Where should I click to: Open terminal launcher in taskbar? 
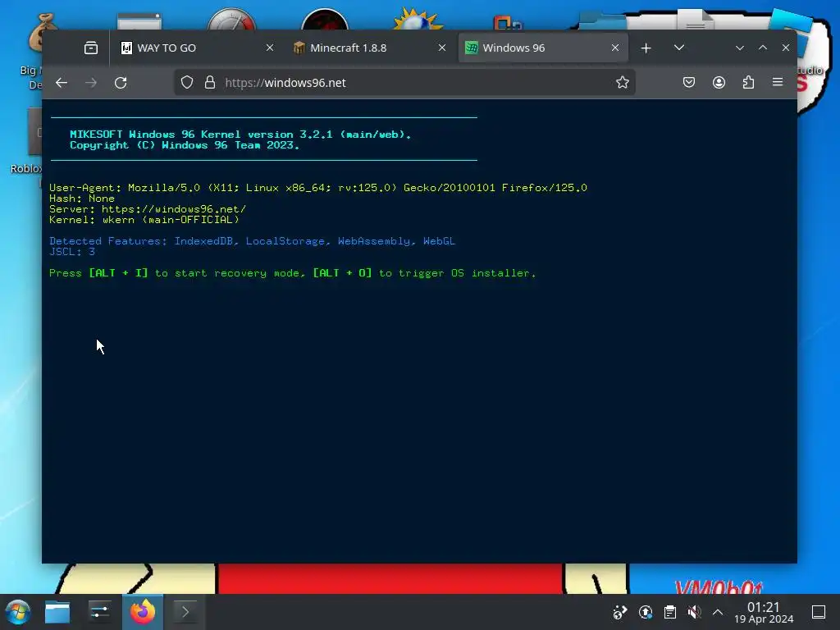(x=185, y=612)
